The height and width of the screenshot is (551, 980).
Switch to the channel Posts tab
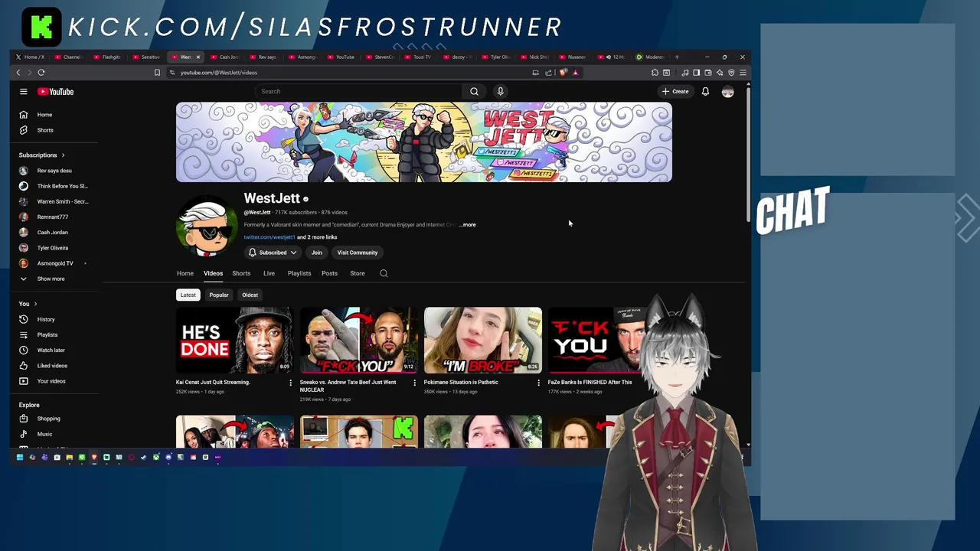(x=329, y=273)
